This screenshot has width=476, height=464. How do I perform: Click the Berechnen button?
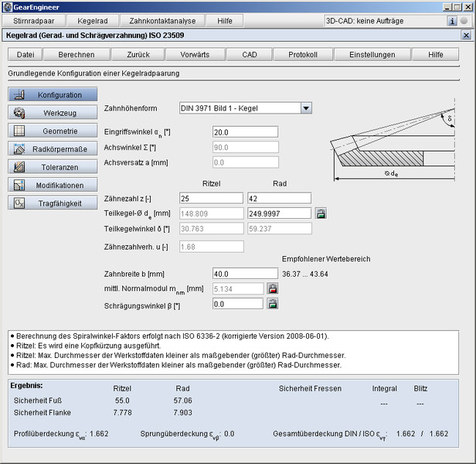(x=76, y=55)
